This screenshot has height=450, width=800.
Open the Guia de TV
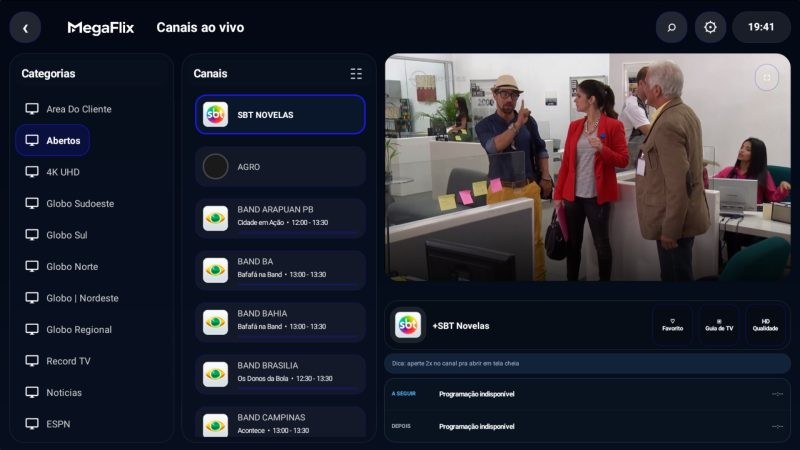[x=719, y=325]
